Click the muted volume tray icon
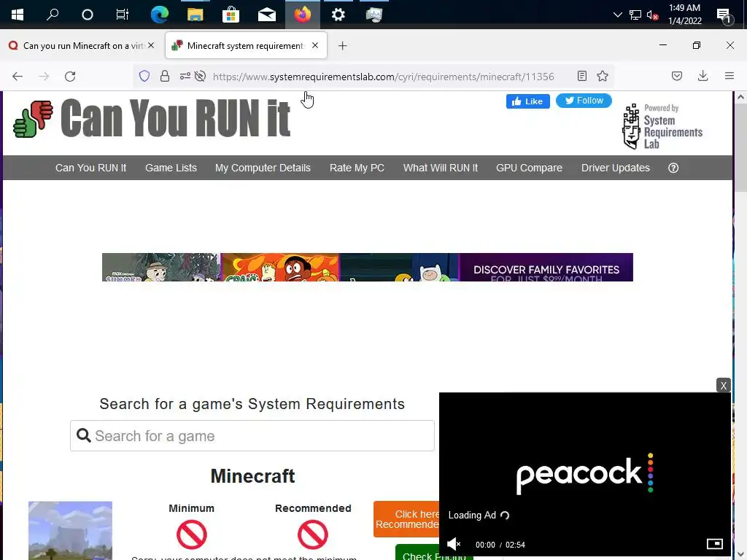The height and width of the screenshot is (560, 747). click(652, 15)
